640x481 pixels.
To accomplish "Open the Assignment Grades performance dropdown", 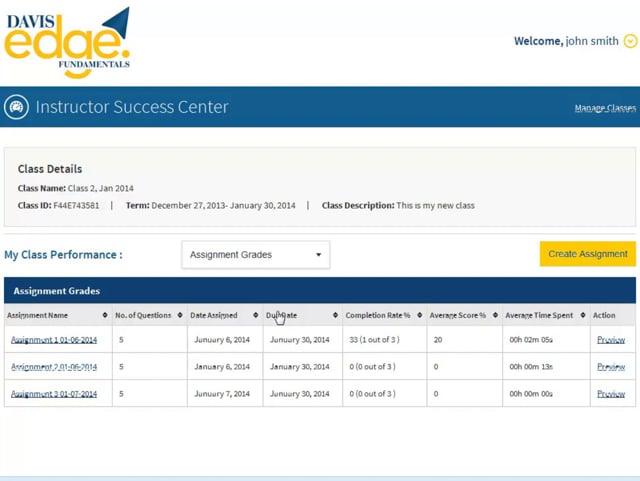I will click(256, 255).
